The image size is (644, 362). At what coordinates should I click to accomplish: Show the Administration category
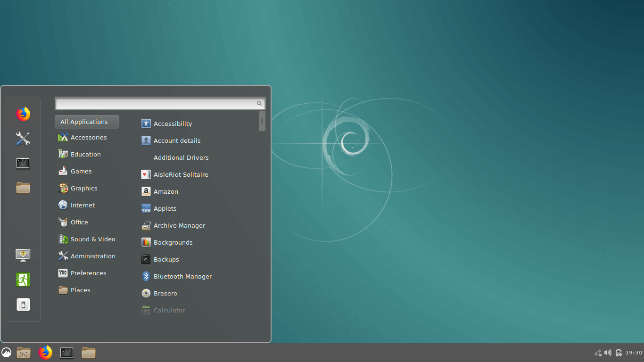pos(92,256)
